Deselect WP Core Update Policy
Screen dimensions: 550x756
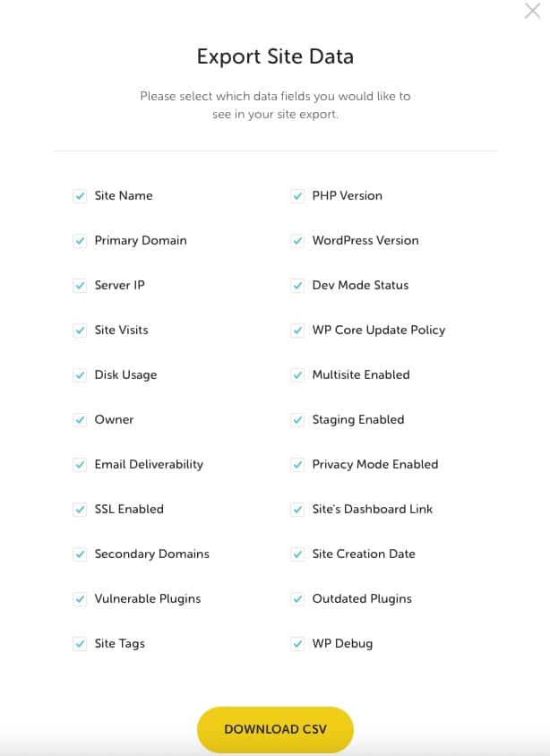[x=297, y=330]
